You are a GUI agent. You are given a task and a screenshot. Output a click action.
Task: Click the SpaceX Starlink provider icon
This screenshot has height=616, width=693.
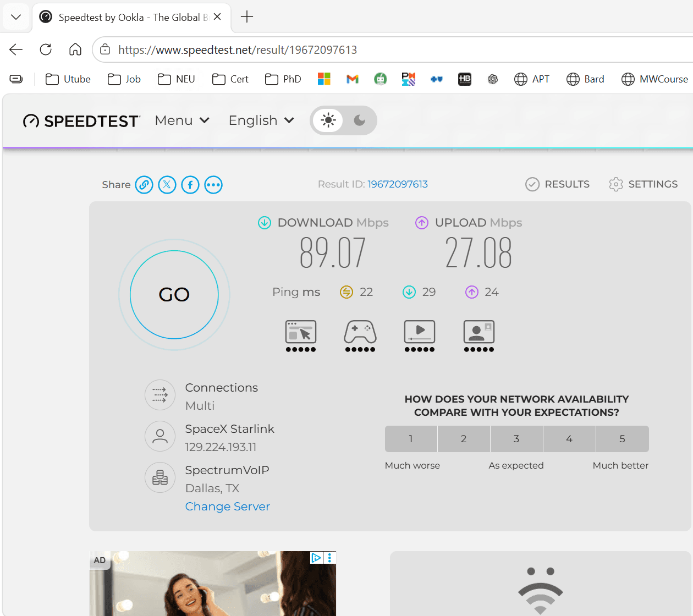[x=160, y=436]
